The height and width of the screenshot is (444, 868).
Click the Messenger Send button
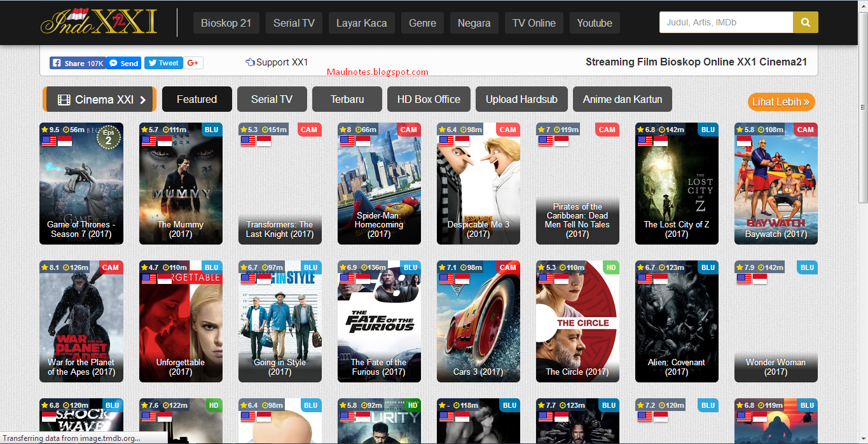pyautogui.click(x=123, y=63)
